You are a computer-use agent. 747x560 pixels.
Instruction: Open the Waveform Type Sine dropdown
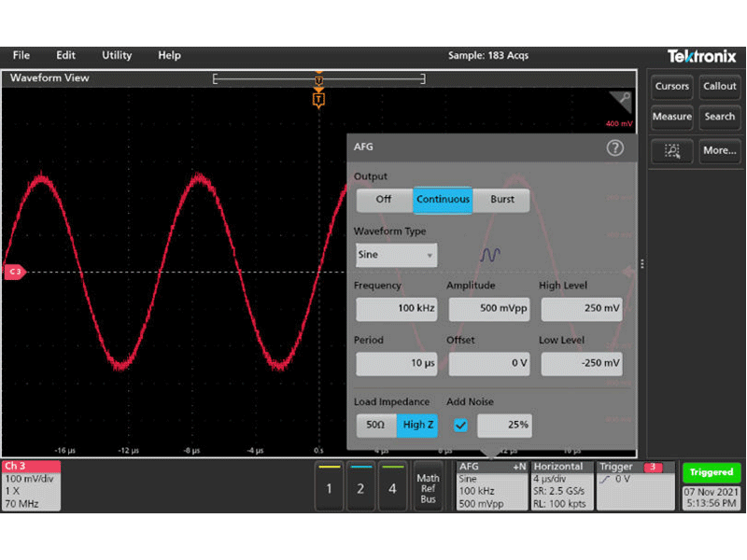point(396,255)
